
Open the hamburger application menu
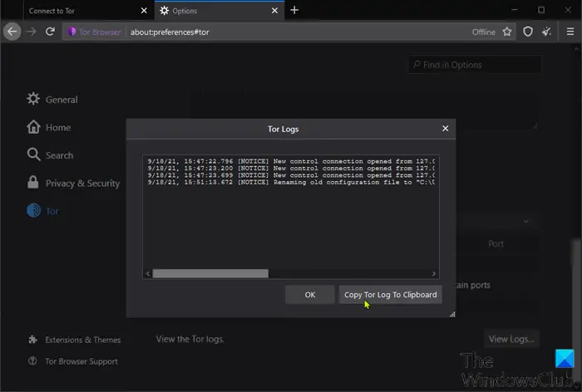point(570,32)
